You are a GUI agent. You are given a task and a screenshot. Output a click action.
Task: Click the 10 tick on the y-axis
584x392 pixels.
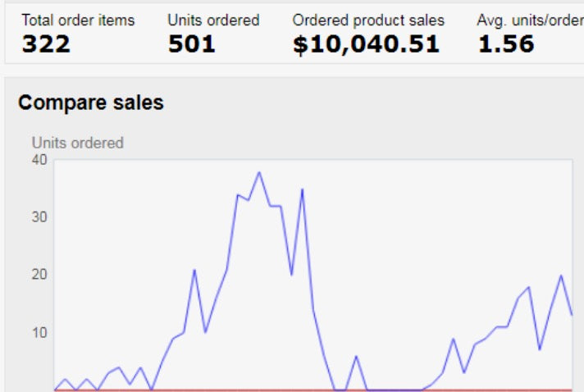(x=39, y=332)
